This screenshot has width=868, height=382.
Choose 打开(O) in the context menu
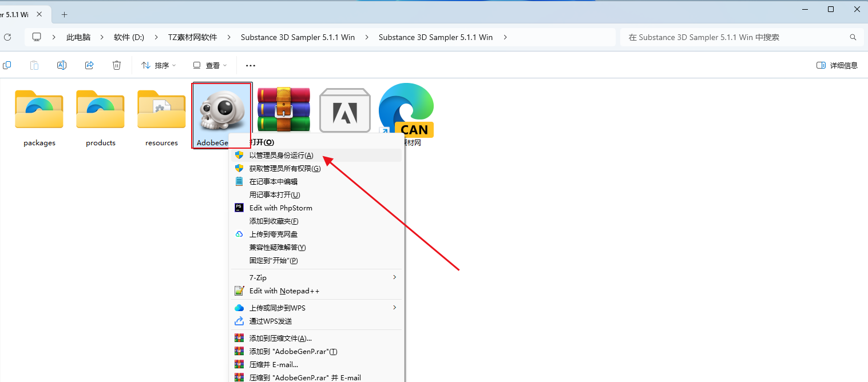click(x=316, y=142)
